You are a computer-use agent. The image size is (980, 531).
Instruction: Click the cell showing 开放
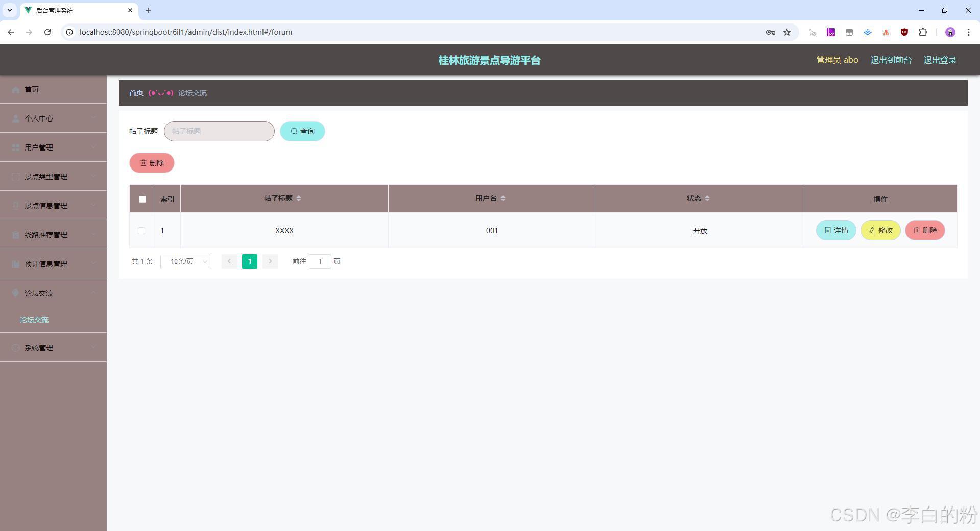(700, 231)
